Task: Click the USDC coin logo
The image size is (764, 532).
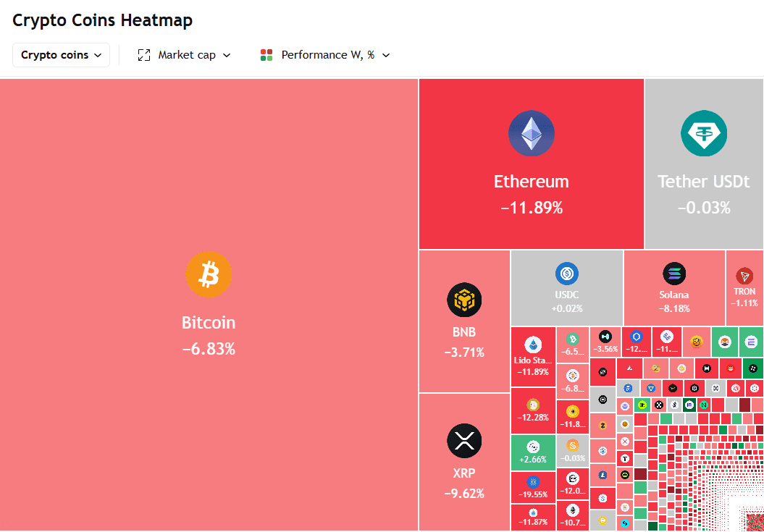Action: (x=566, y=274)
